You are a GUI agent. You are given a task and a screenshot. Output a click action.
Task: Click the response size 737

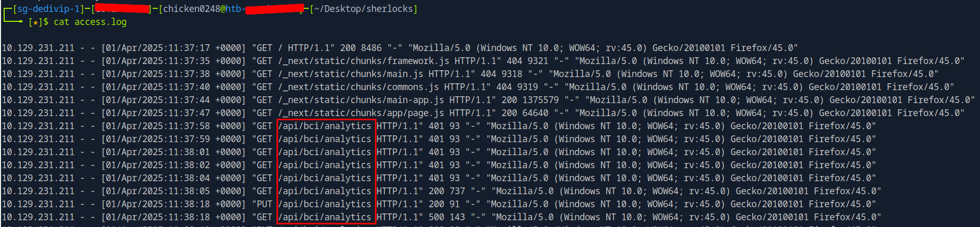[x=457, y=191]
